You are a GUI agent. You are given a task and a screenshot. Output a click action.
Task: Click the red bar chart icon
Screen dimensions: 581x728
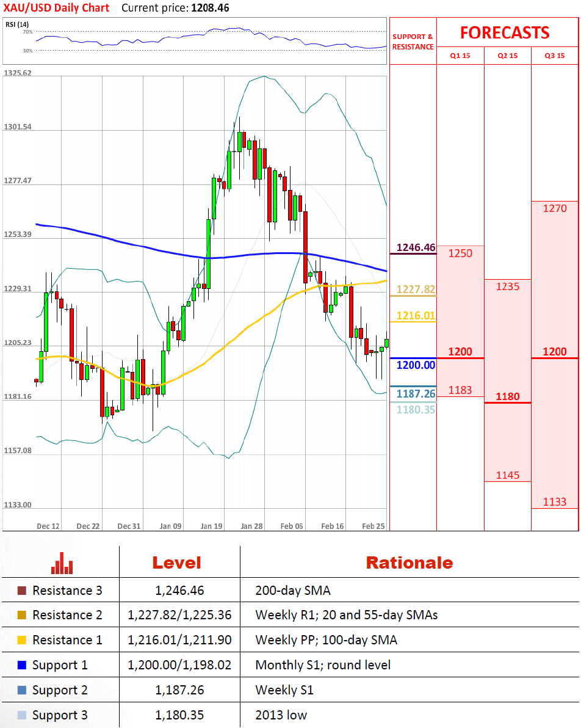[x=62, y=563]
